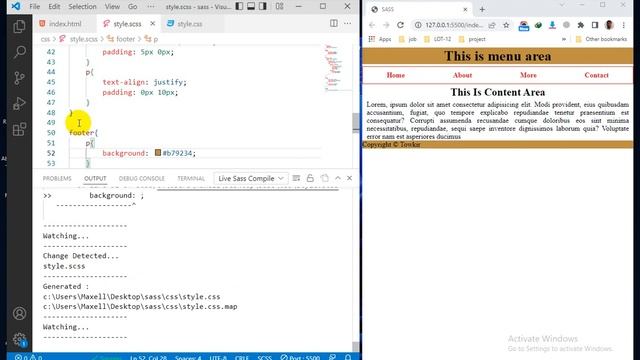The image size is (640, 360).
Task: Split the editor to the right
Action: pyautogui.click(x=334, y=24)
